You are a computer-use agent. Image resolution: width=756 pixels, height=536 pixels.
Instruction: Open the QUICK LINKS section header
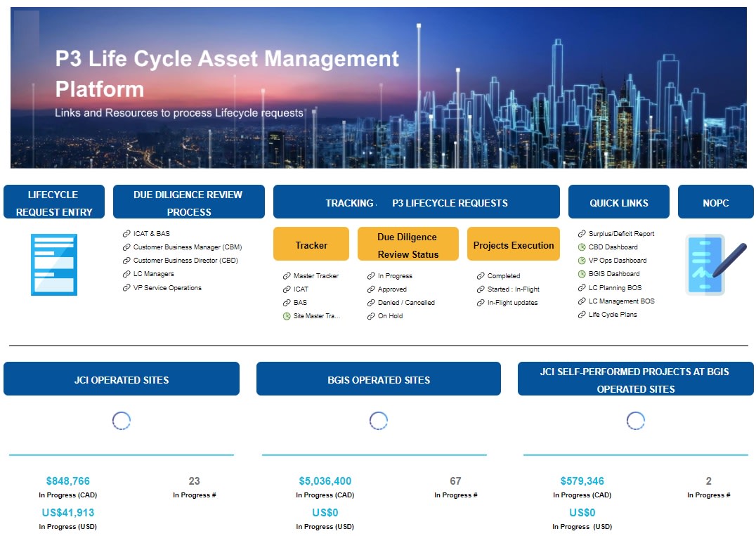[619, 202]
